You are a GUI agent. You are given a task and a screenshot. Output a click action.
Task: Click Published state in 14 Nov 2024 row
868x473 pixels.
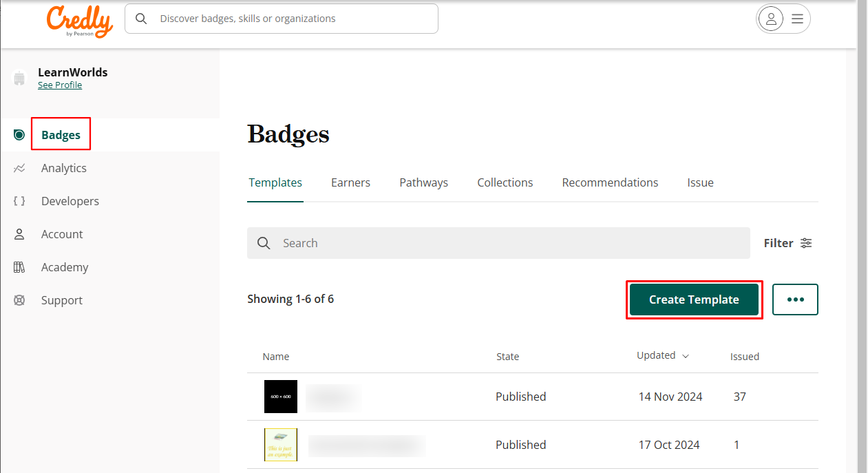(521, 397)
